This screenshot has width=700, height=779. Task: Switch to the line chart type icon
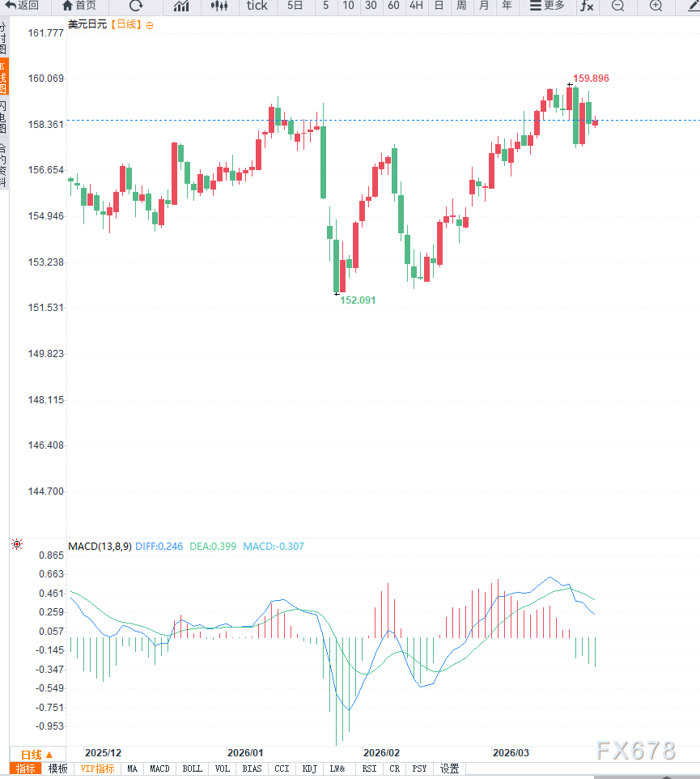tap(181, 6)
